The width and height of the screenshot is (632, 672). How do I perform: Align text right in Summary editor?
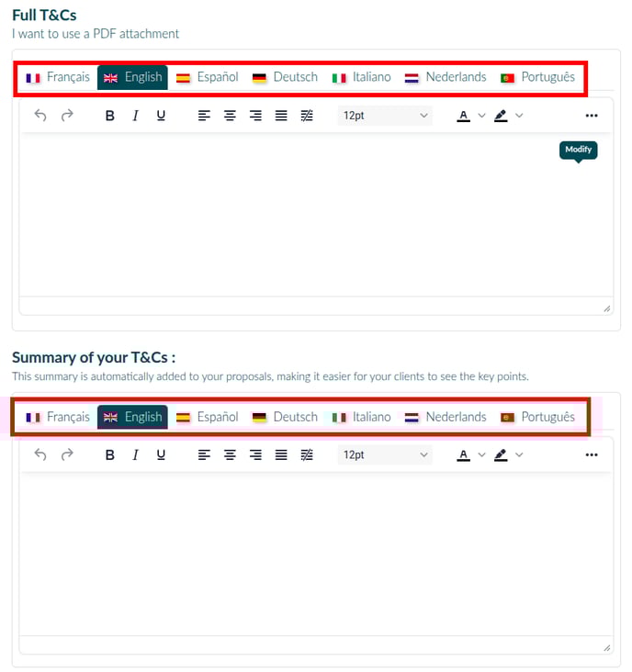(x=255, y=454)
